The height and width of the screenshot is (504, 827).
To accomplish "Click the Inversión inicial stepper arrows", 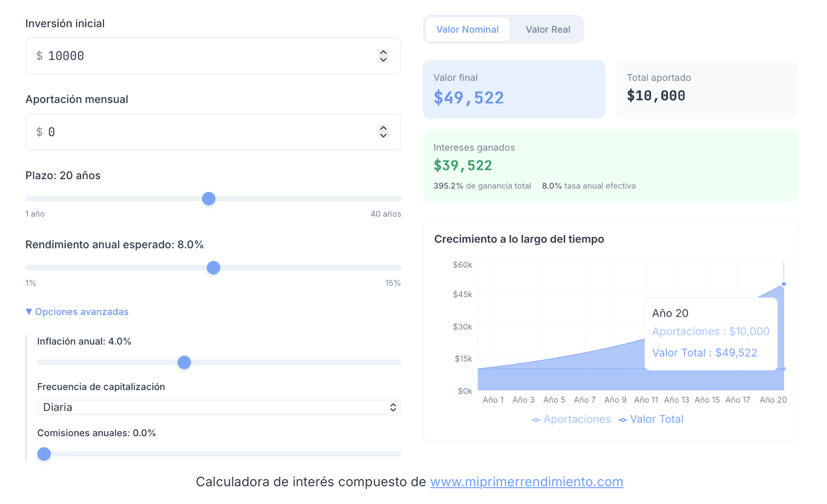I will click(383, 56).
